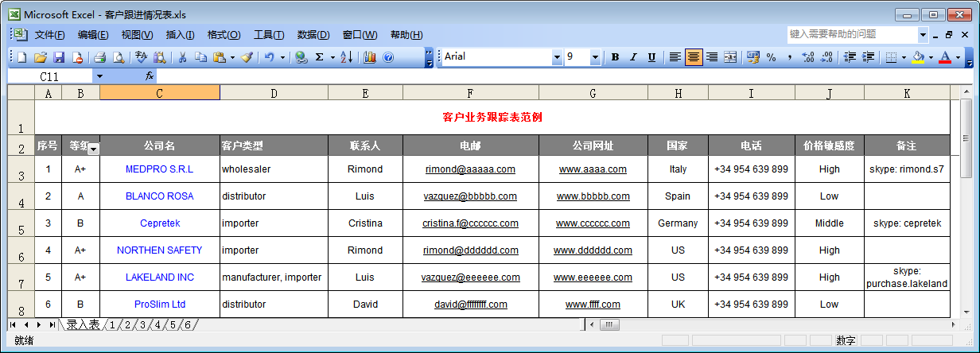Select the 录入表 sheet tab
Image resolution: width=980 pixels, height=353 pixels.
[x=83, y=324]
